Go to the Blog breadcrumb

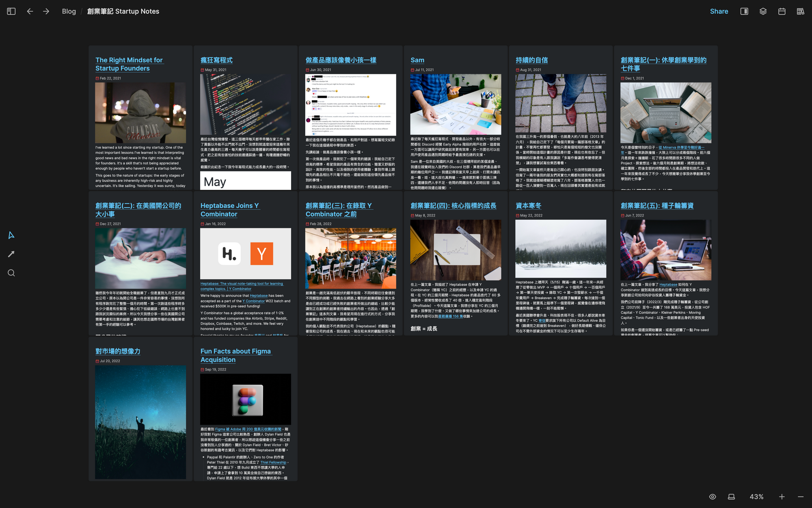(x=69, y=11)
